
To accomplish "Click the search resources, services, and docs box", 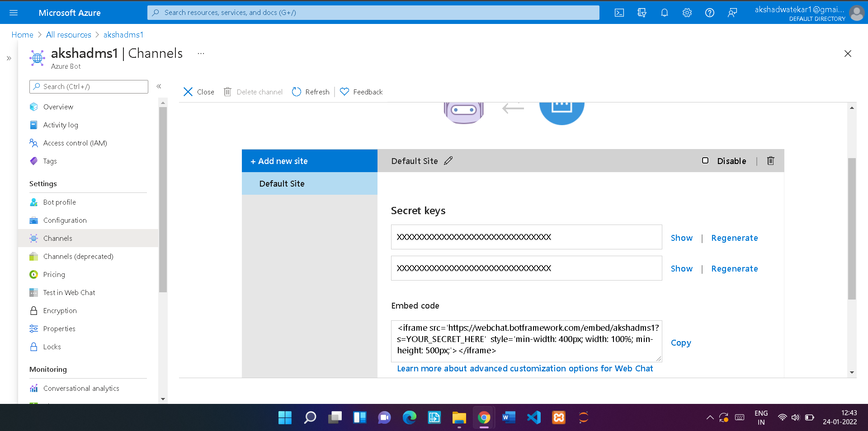I will pyautogui.click(x=373, y=13).
